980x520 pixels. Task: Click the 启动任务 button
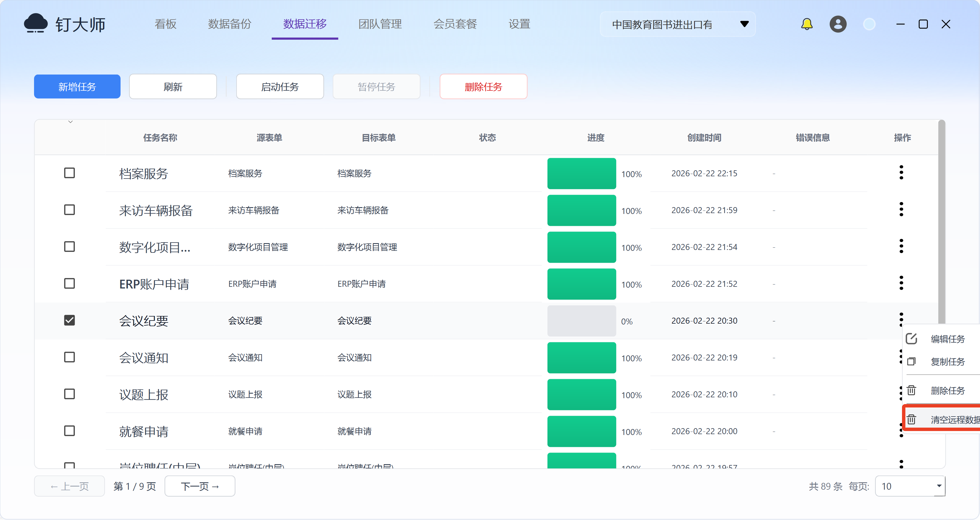(x=280, y=87)
